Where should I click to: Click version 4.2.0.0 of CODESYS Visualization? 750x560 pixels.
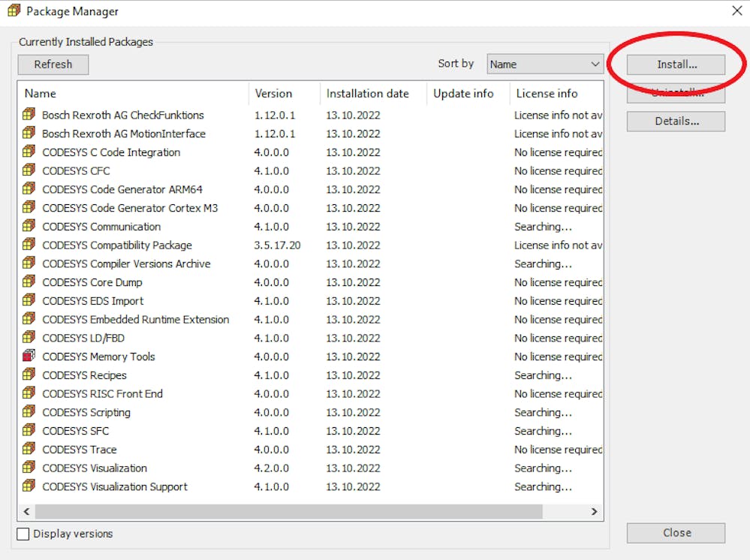click(x=272, y=468)
